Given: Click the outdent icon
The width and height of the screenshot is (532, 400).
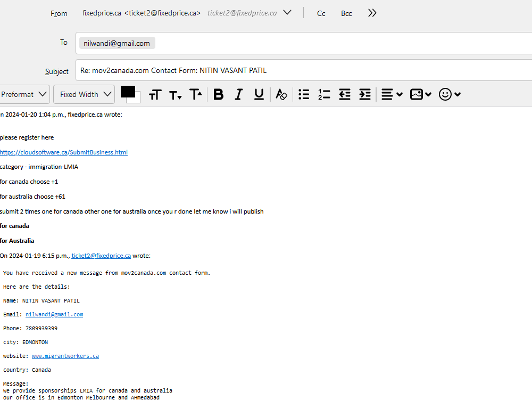Looking at the screenshot, I should [x=345, y=95].
